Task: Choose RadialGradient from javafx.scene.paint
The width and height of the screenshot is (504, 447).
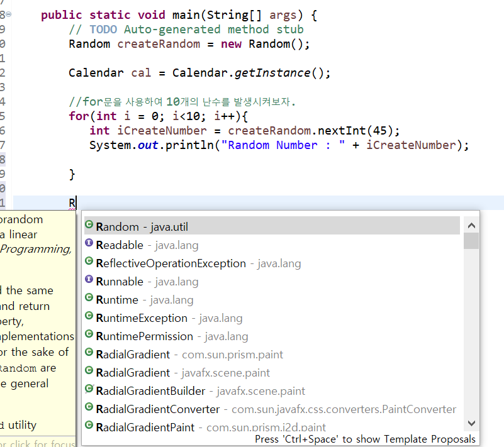Action: pyautogui.click(x=182, y=373)
